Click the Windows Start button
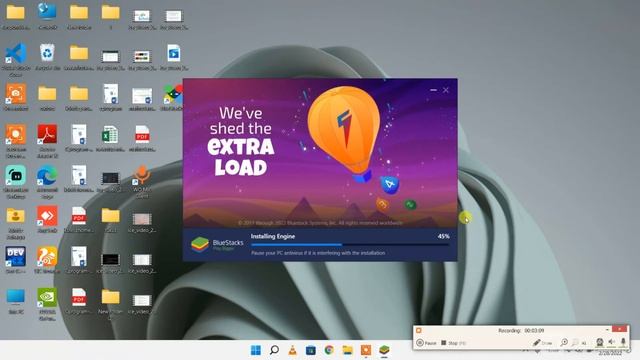Screen dimensions: 640x360 [256, 350]
